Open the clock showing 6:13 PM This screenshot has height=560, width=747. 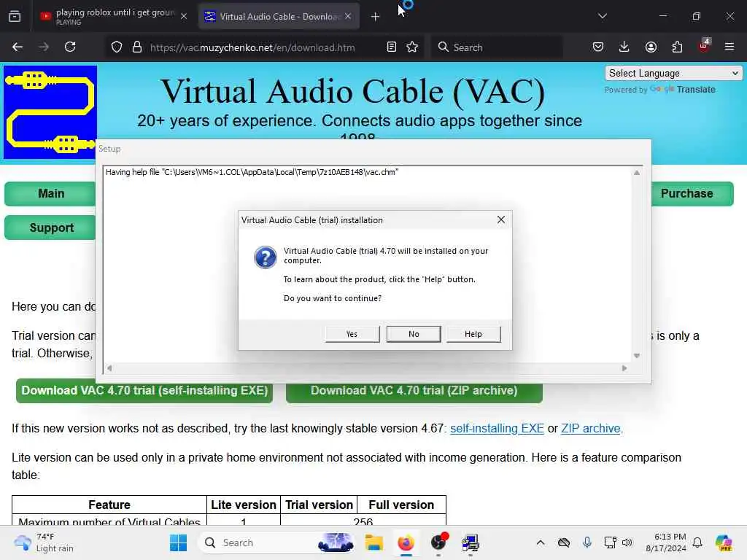[x=665, y=542]
